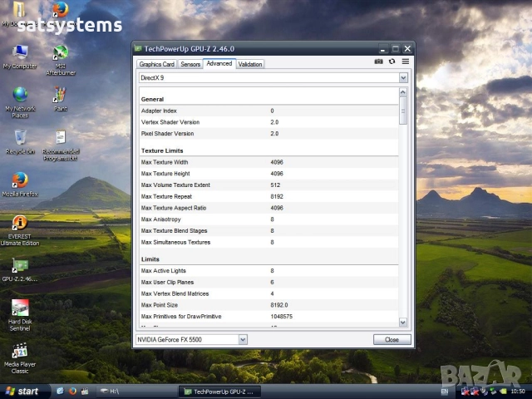The height and width of the screenshot is (399, 532).
Task: Expand the DirectX 9 dropdown
Action: (x=403, y=77)
